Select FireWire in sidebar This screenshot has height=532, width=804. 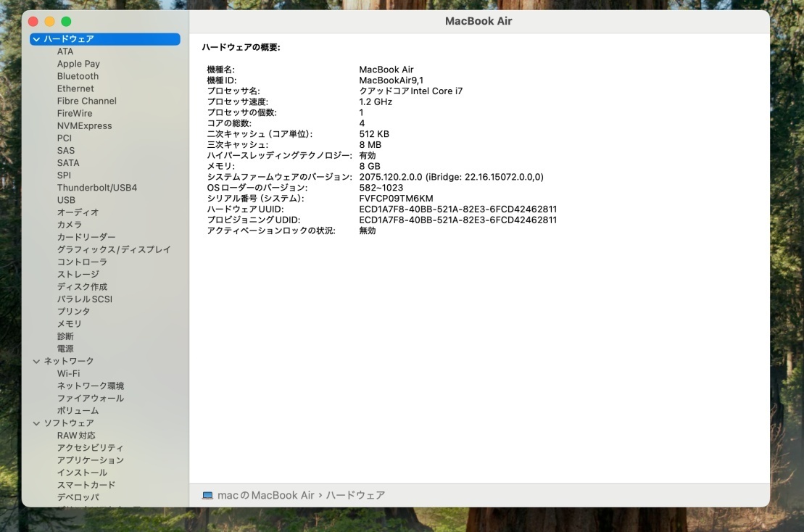[75, 113]
